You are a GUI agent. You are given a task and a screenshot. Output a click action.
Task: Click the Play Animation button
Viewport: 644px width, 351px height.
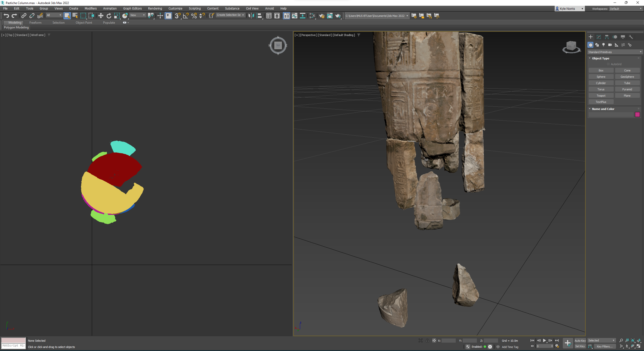544,340
